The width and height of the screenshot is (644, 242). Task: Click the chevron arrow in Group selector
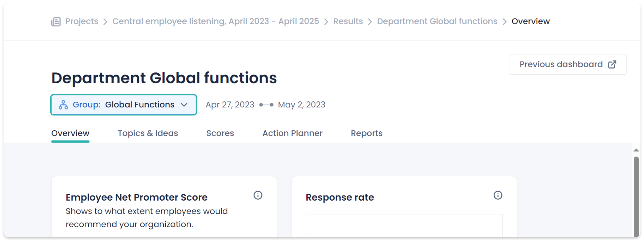[184, 105]
